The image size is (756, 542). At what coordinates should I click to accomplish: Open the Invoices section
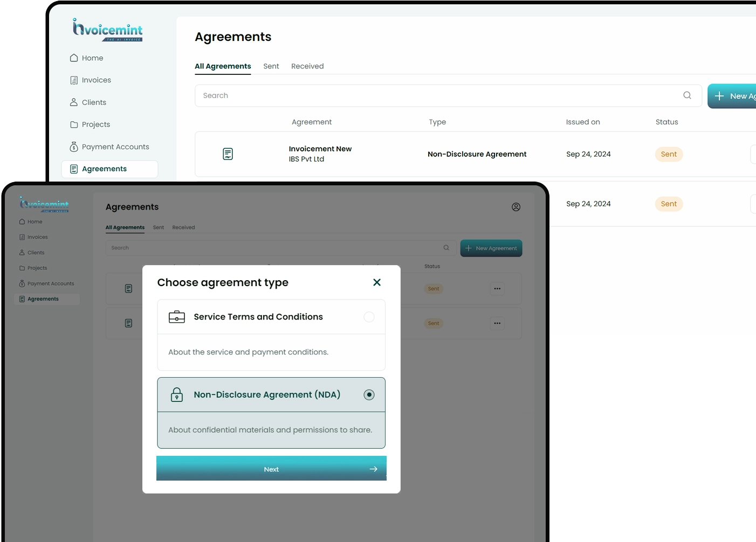click(96, 80)
